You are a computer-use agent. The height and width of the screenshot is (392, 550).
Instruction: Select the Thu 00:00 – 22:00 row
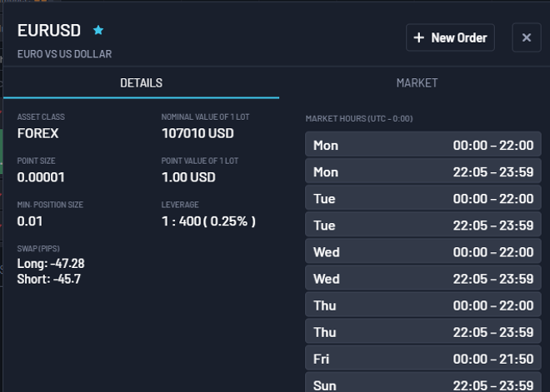pos(423,305)
